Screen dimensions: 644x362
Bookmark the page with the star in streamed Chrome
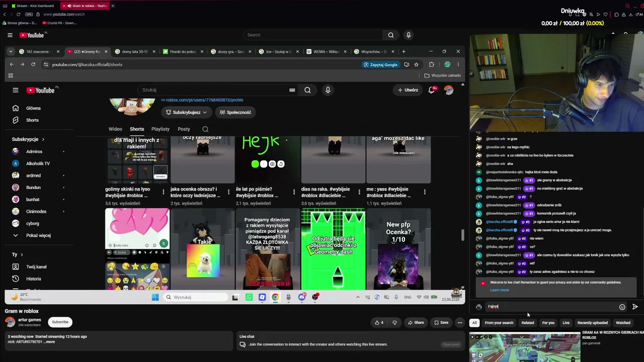coord(416,64)
